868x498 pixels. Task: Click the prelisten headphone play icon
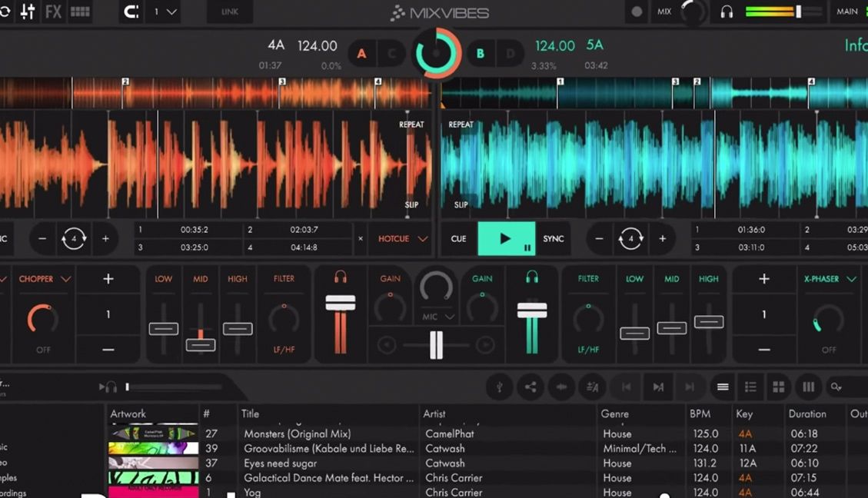[x=108, y=387]
